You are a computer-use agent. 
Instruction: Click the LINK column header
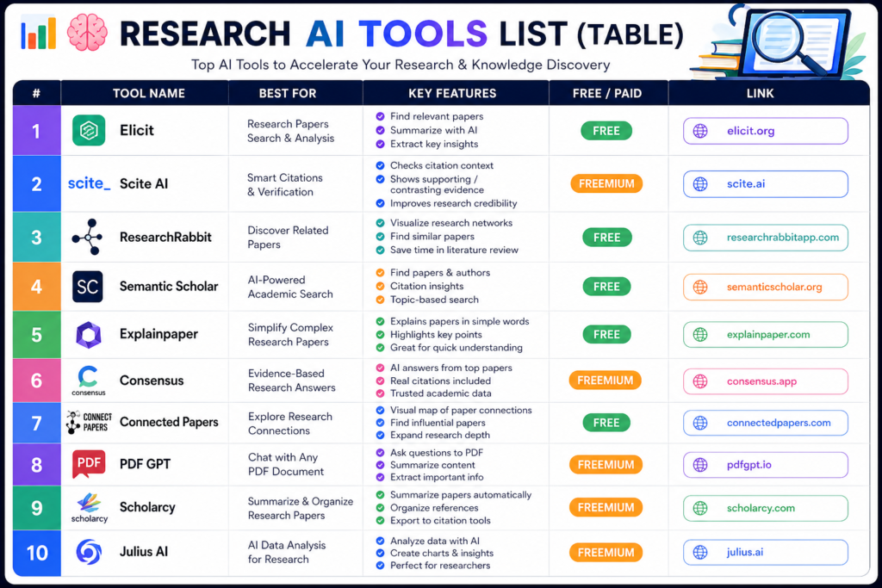pos(760,93)
